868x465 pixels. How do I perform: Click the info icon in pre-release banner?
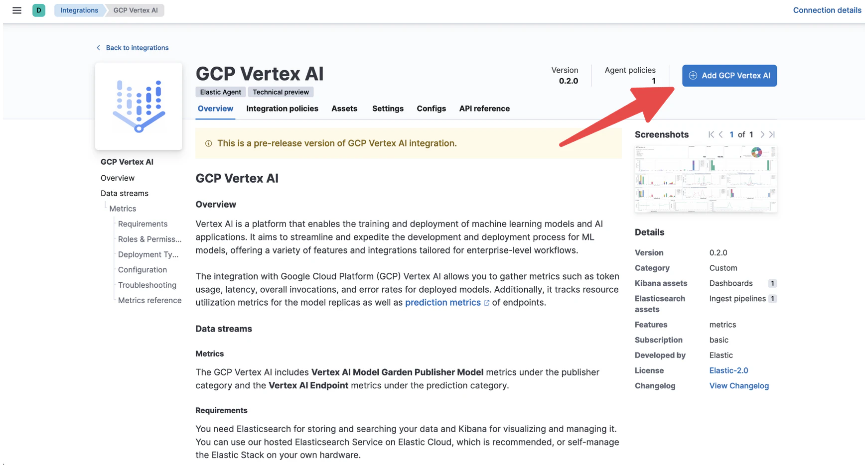[x=209, y=143]
